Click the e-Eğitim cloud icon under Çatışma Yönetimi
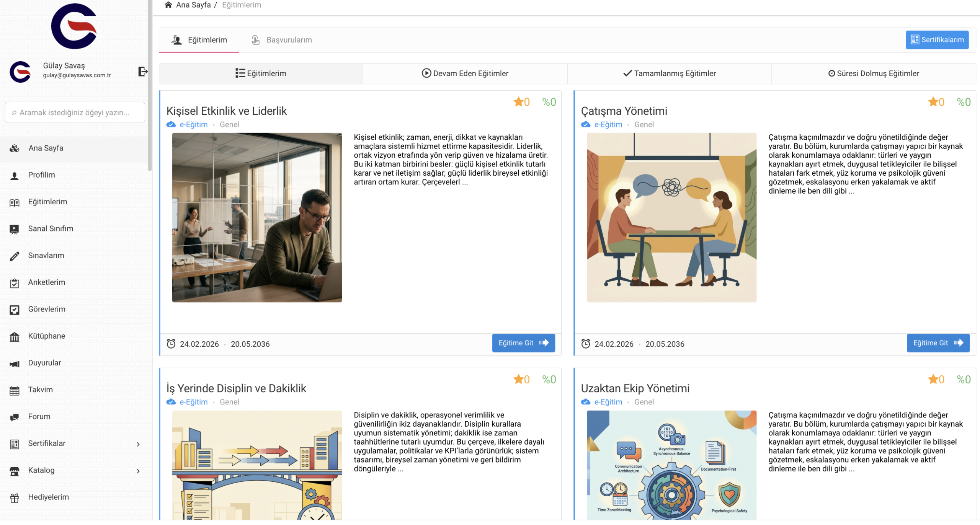This screenshot has width=980, height=525. (x=586, y=124)
